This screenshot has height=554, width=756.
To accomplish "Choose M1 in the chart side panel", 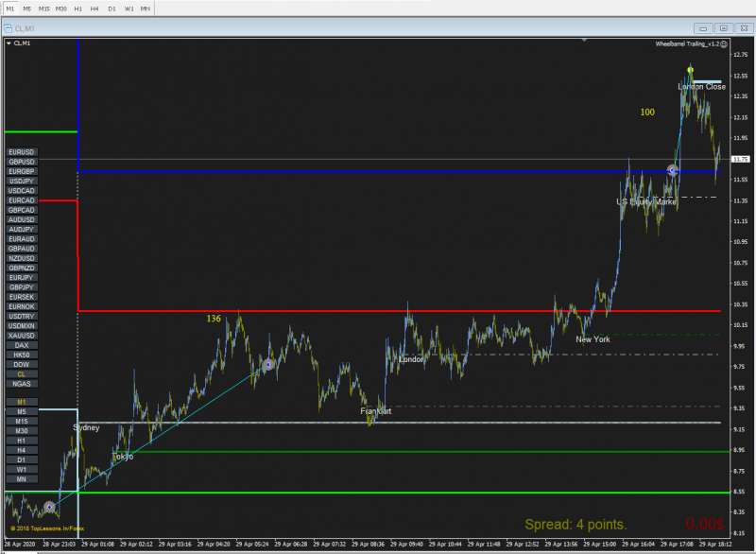I will coord(22,402).
